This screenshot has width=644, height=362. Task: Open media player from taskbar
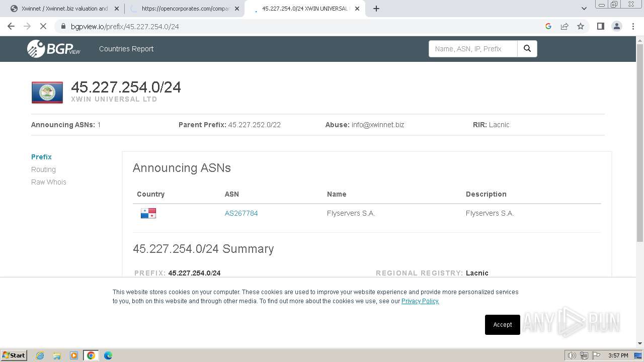[74, 355]
